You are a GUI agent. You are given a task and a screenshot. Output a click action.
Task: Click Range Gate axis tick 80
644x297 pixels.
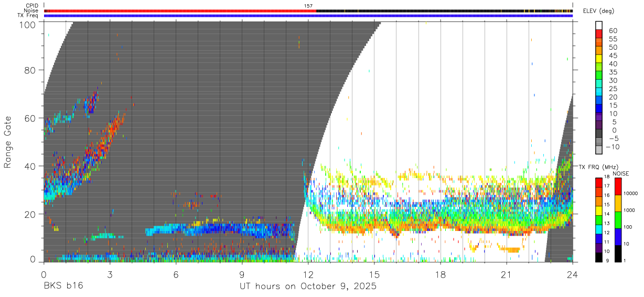pos(30,70)
